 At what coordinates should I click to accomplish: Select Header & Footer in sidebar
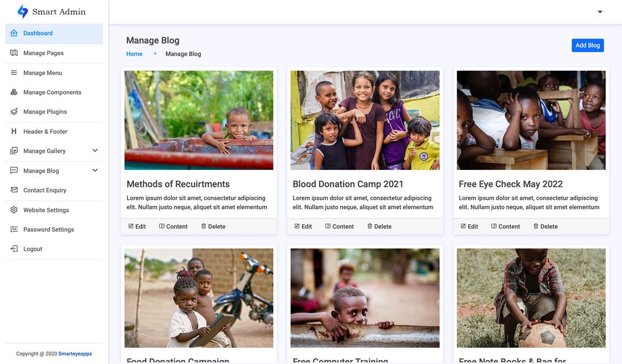click(45, 132)
